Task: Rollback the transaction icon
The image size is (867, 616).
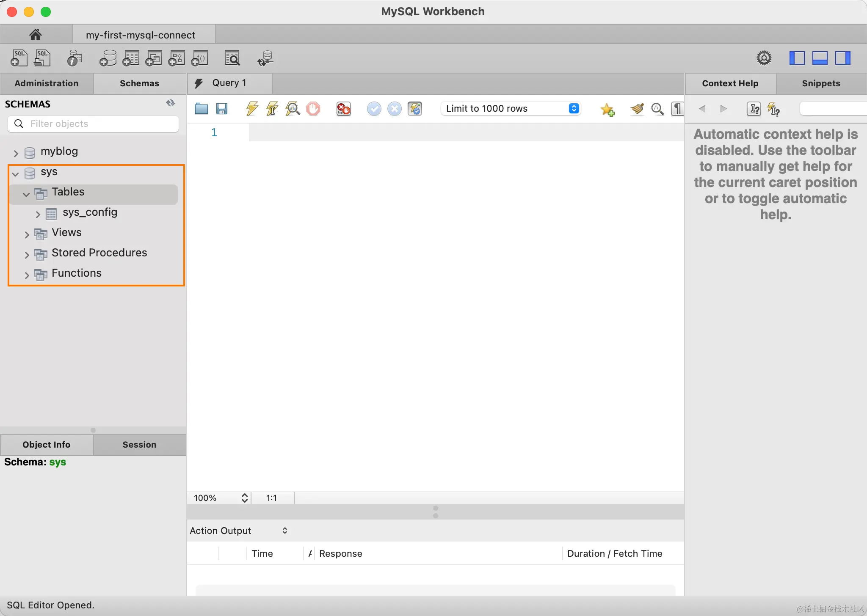Action: click(x=394, y=109)
